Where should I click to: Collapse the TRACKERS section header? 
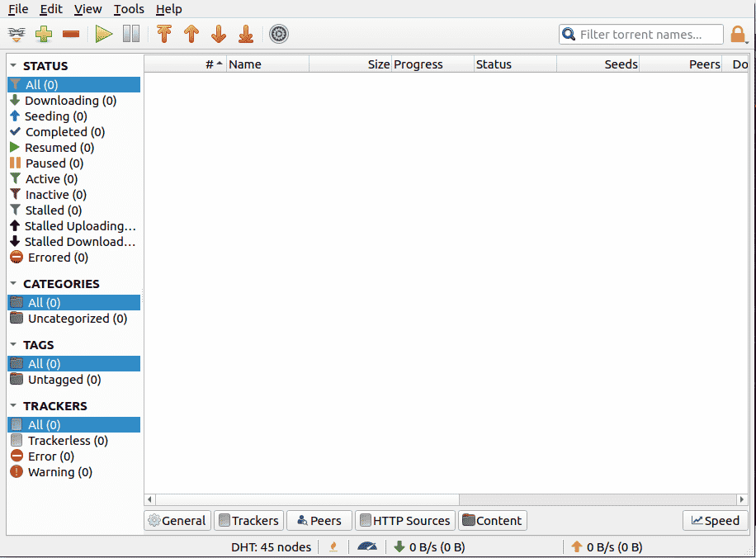(x=13, y=405)
